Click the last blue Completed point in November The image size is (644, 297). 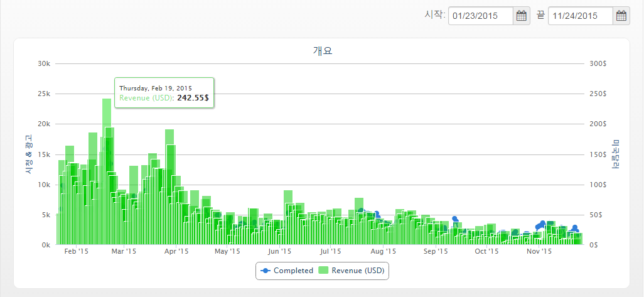(574, 228)
